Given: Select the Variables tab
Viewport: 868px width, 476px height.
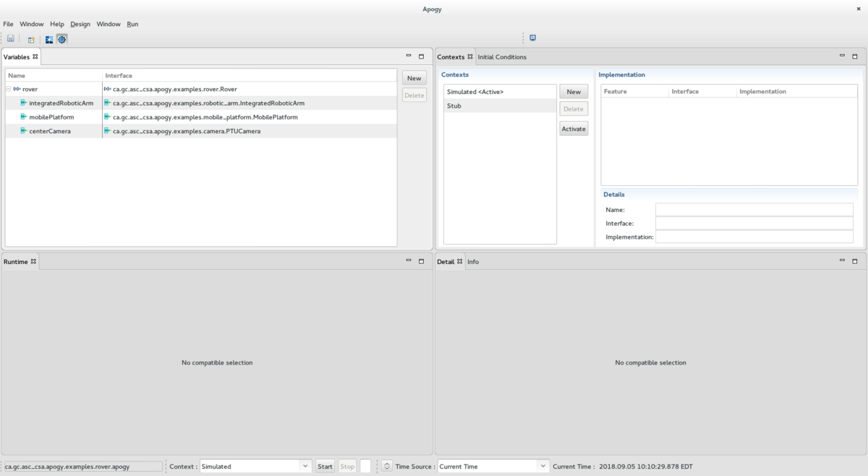Looking at the screenshot, I should coord(17,56).
